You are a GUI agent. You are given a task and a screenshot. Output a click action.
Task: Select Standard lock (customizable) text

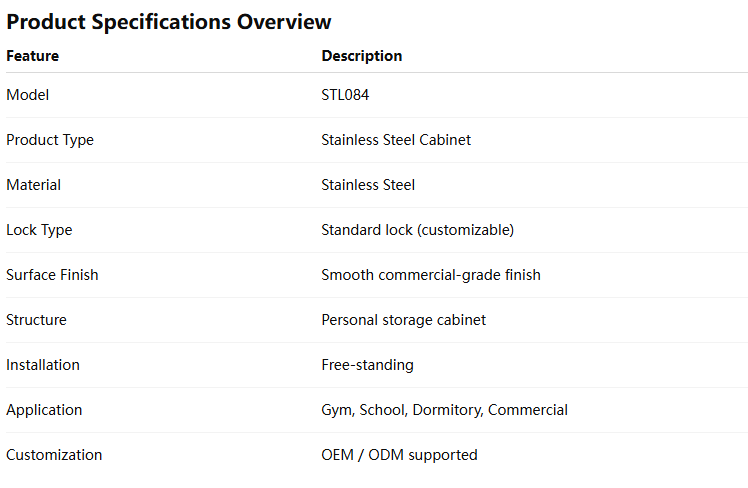[417, 230]
